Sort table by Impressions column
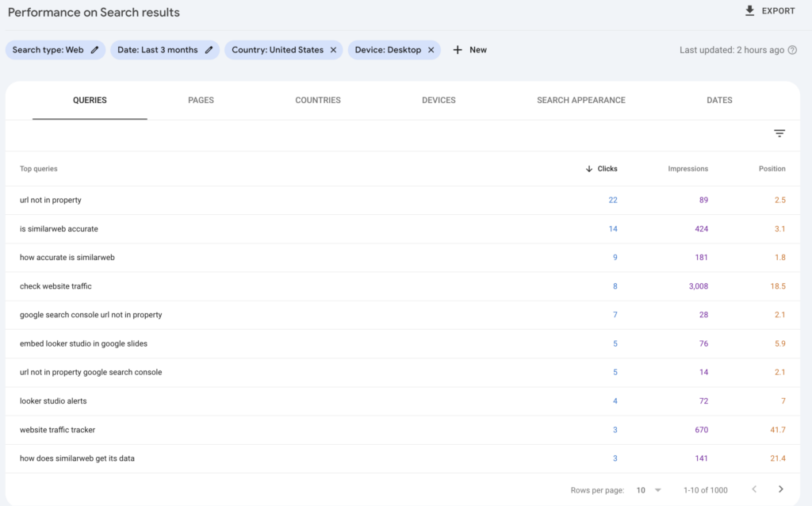 tap(688, 169)
